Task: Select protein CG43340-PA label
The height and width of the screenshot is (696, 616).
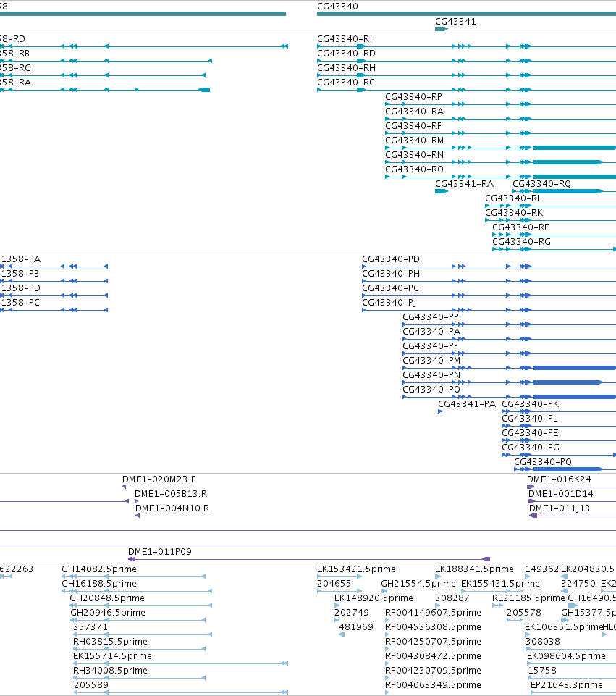Action: coord(431,332)
